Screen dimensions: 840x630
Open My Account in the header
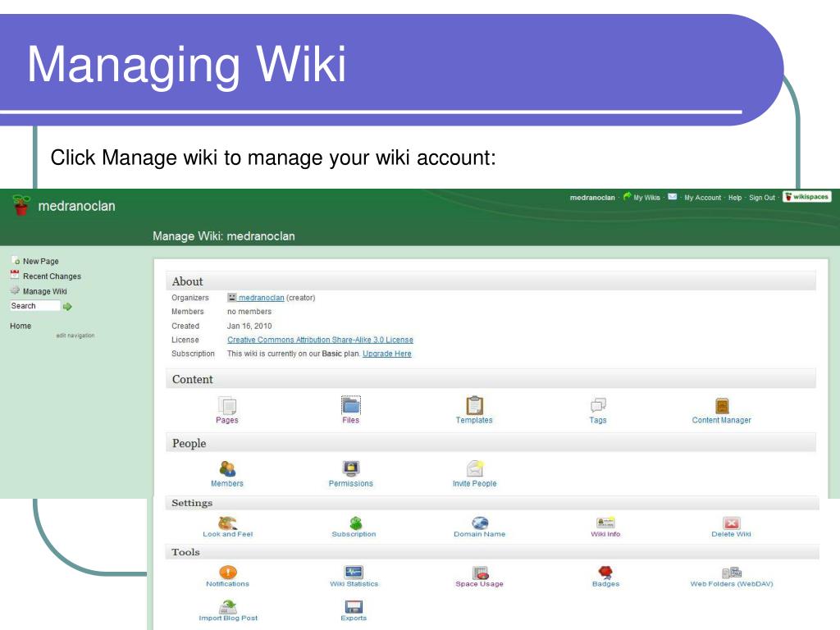point(703,198)
